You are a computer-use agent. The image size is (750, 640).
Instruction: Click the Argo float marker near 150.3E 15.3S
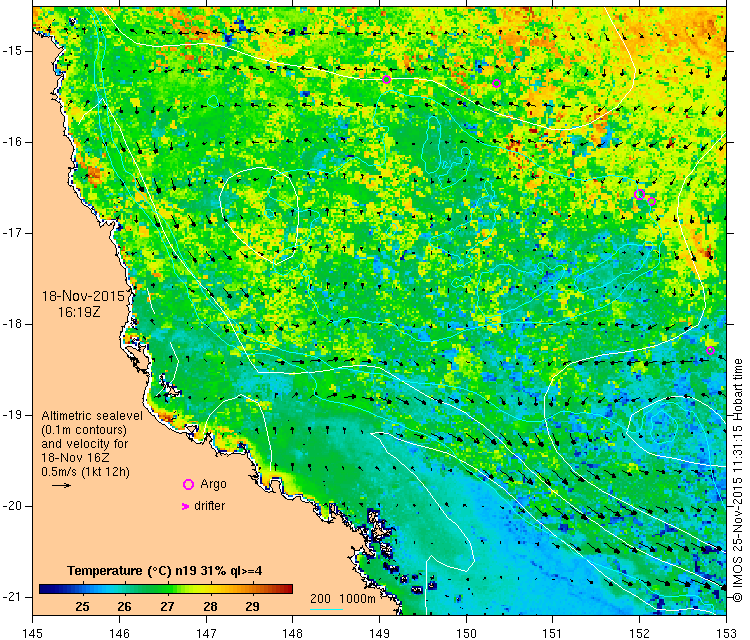496,84
